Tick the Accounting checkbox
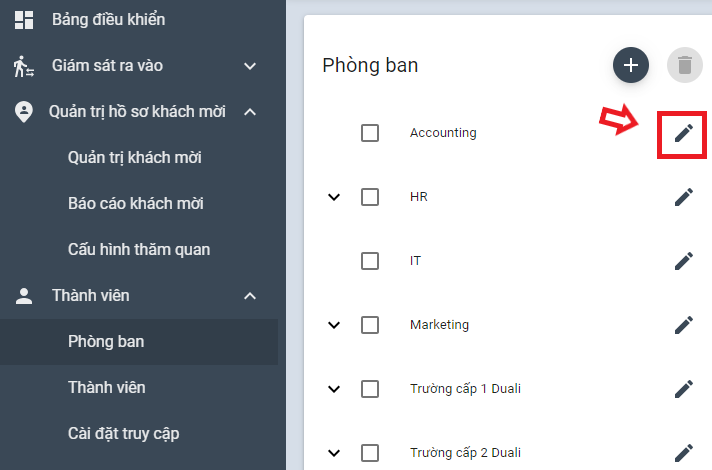The image size is (712, 470). (370, 133)
